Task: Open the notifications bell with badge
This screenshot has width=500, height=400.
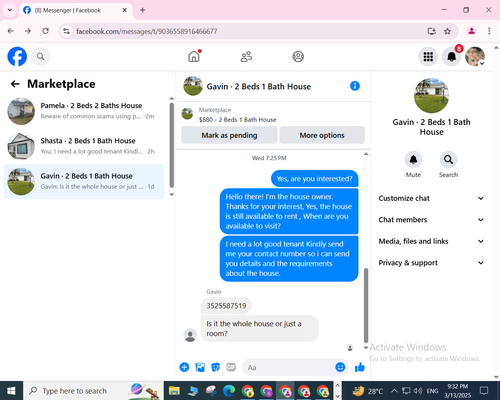Action: point(452,57)
